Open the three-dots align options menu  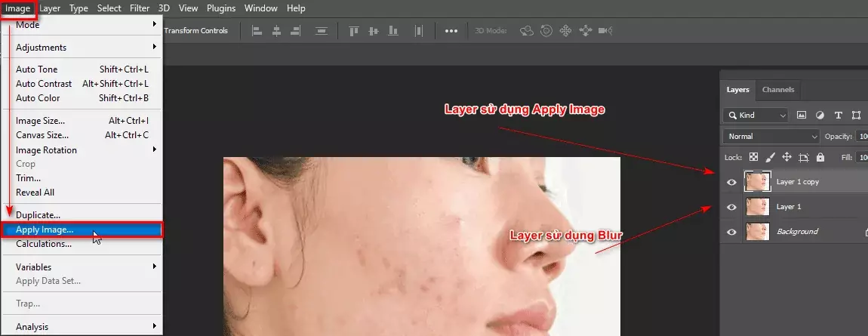pyautogui.click(x=451, y=31)
